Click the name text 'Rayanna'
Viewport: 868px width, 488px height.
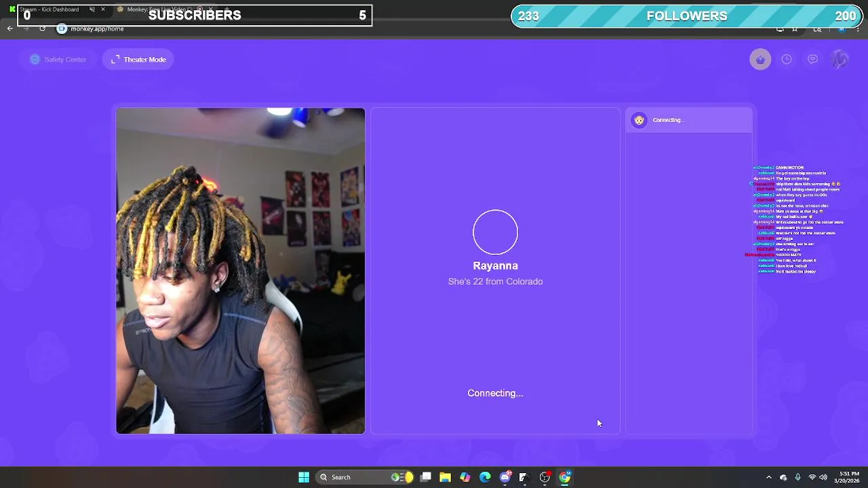click(495, 266)
